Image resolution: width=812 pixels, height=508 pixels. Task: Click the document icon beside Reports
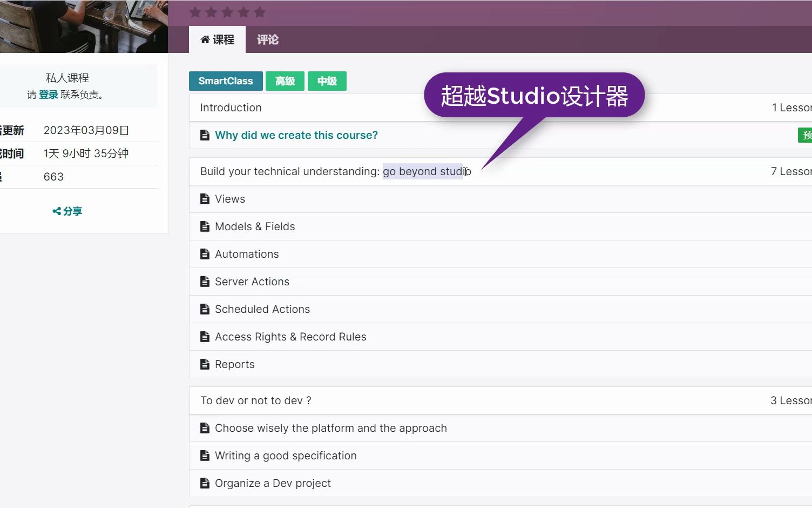click(x=205, y=364)
